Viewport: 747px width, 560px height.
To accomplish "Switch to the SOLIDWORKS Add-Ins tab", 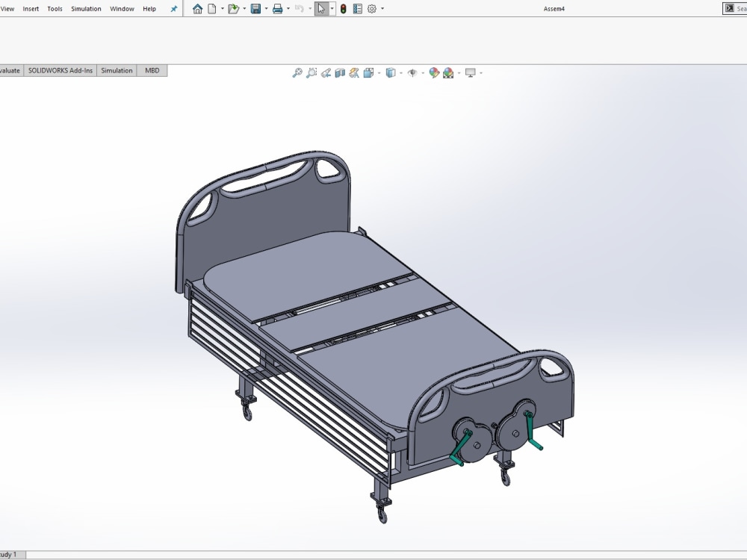I will click(x=60, y=70).
